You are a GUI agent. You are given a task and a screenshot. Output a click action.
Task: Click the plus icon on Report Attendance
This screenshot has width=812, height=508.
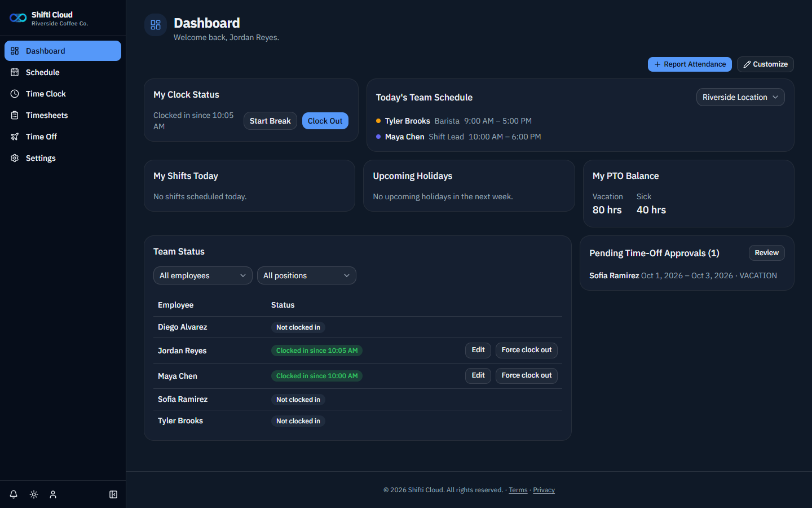pyautogui.click(x=657, y=64)
